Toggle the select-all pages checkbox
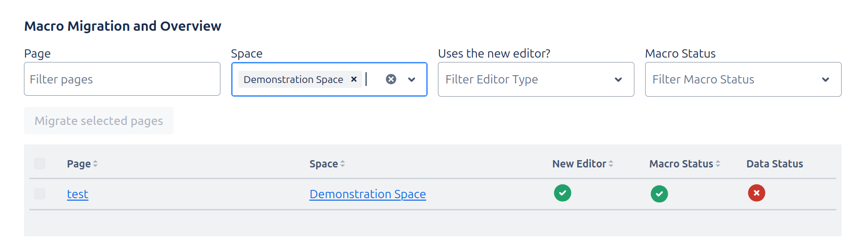Image resolution: width=868 pixels, height=247 pixels. coord(40,164)
